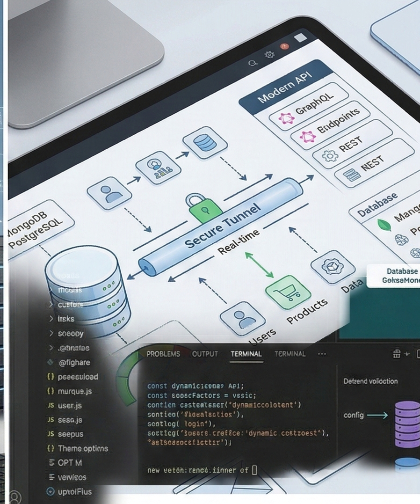
Task: Select the single user node near MongoDB label
Action: [109, 193]
